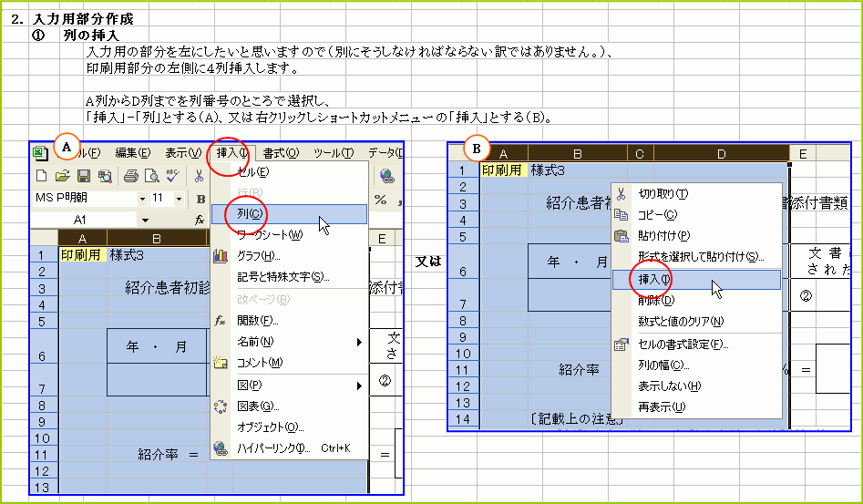Image resolution: width=863 pixels, height=504 pixels.
Task: Click the Print printer icon
Action: 130,176
